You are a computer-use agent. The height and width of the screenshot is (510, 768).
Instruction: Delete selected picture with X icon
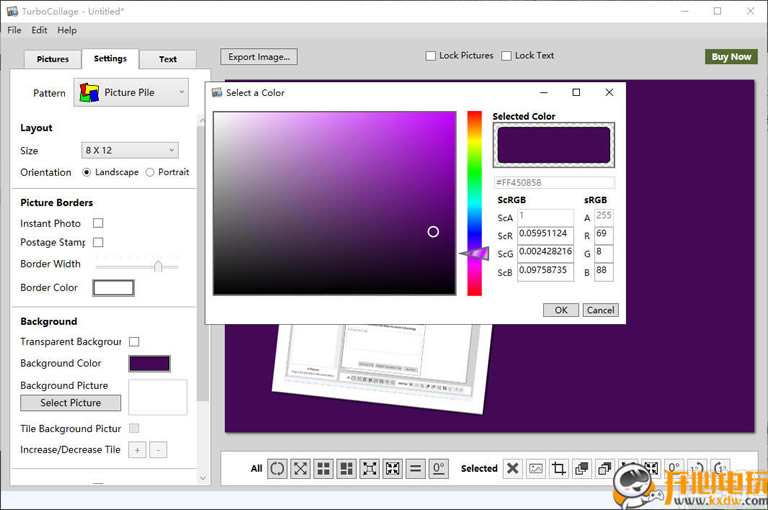coord(512,468)
